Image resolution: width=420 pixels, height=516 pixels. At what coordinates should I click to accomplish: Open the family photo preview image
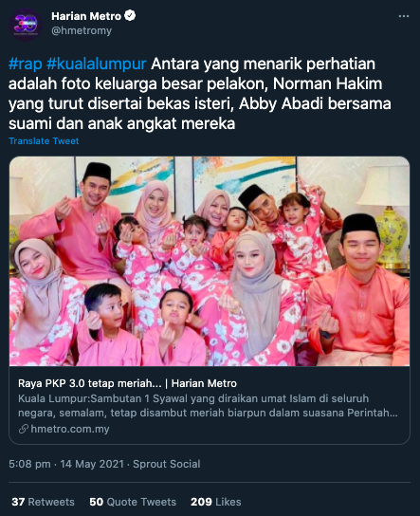point(210,261)
